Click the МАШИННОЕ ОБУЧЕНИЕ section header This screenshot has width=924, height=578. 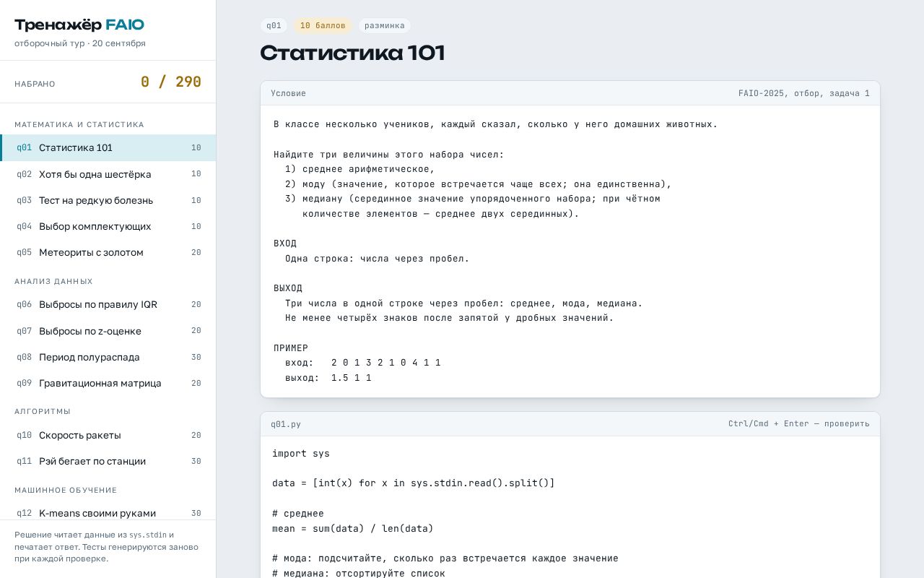[66, 490]
